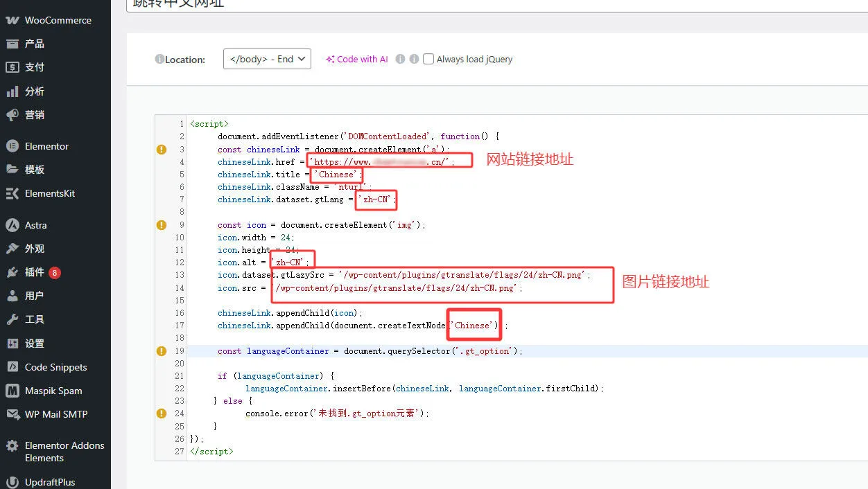Click the console.error code line
Screen dimensions: 868x489
338,414
